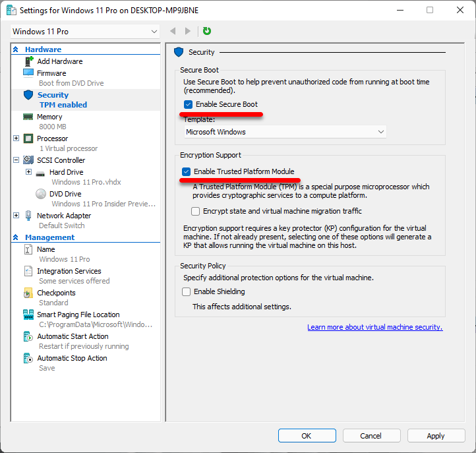
Task: Select Firmware settings item
Action: point(51,73)
